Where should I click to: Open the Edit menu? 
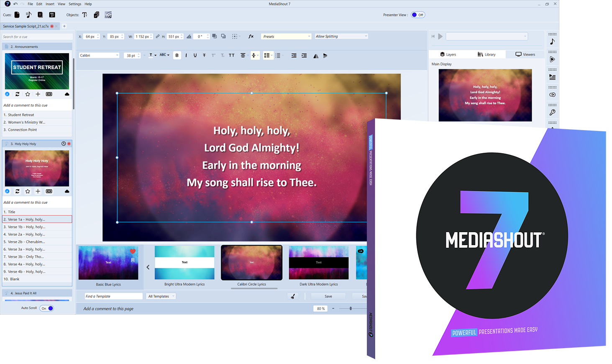coord(39,4)
